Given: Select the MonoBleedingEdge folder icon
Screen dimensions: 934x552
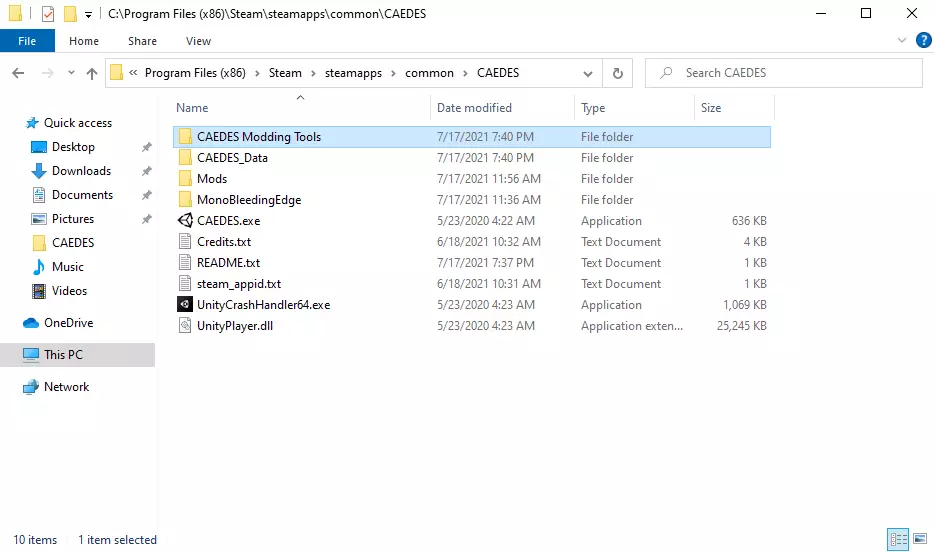Looking at the screenshot, I should pos(185,199).
